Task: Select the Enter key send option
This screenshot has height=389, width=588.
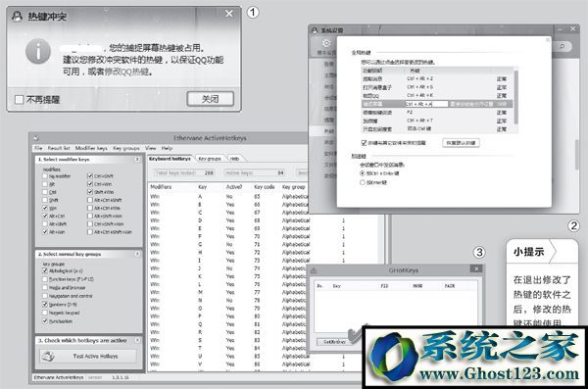Action: 363,182
